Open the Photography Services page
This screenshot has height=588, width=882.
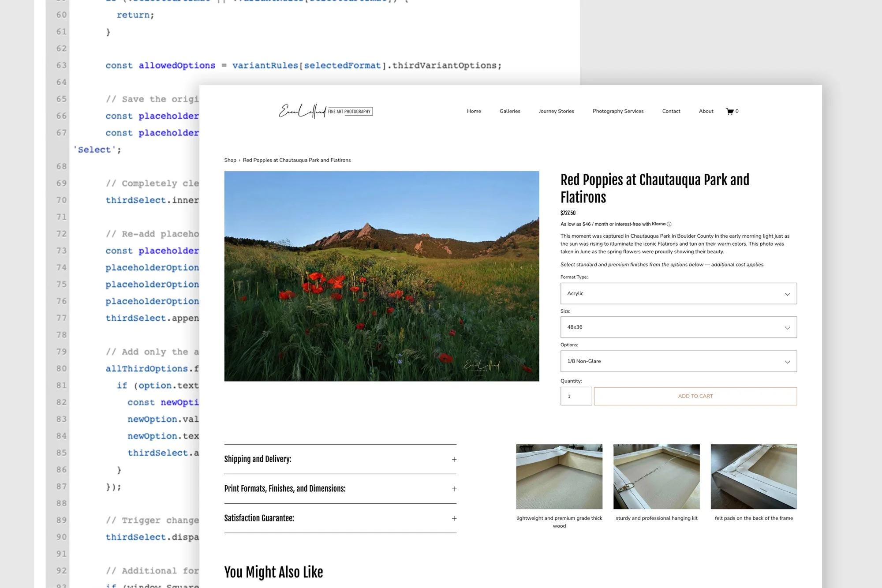click(618, 111)
